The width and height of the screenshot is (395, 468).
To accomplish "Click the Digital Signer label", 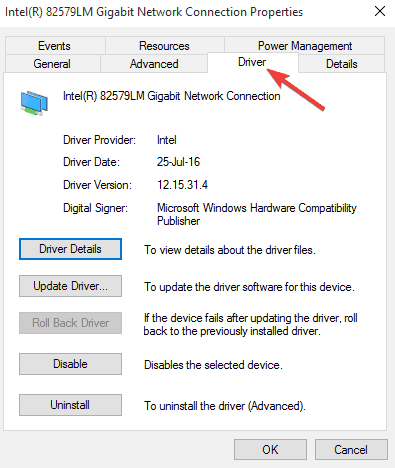I will coord(95,208).
